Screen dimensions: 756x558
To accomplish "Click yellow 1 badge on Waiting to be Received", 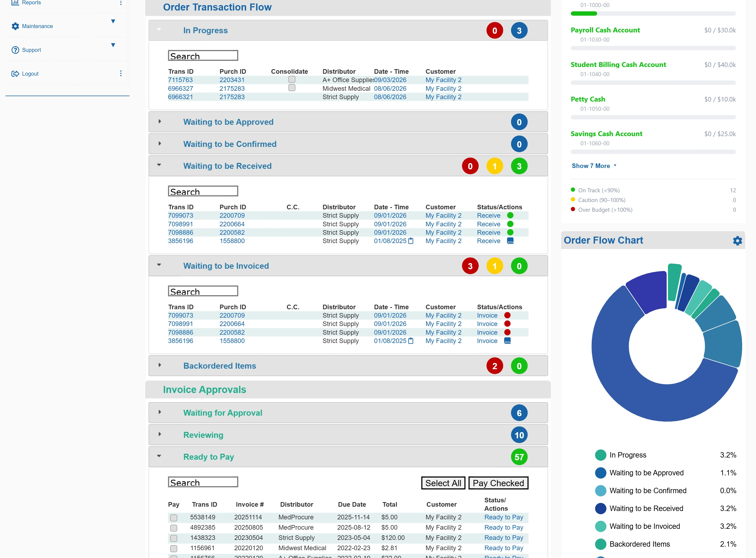I will click(494, 166).
